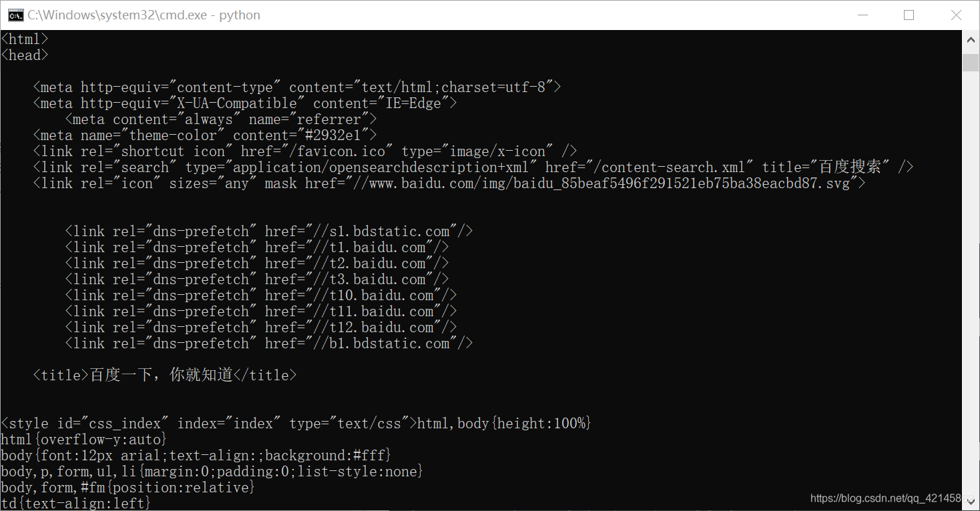Click the meta name="referrer" line
The width and height of the screenshot is (980, 511).
pos(221,119)
